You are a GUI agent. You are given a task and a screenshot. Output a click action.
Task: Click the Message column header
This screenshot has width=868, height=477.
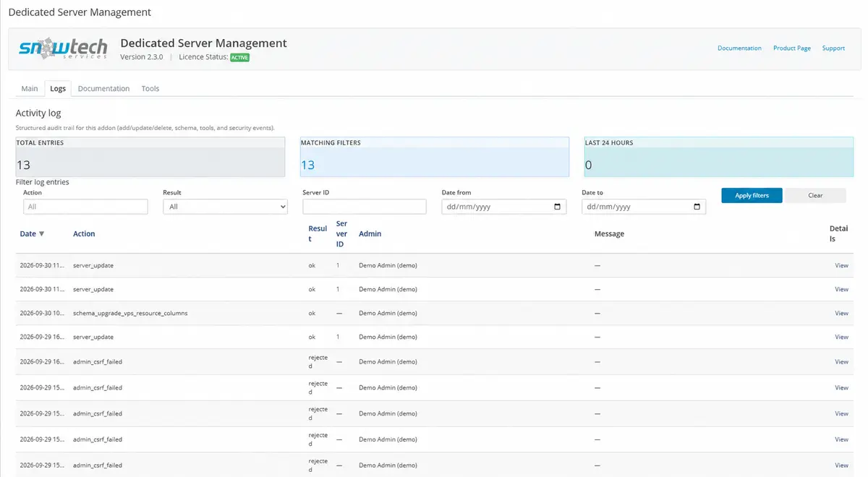point(609,233)
